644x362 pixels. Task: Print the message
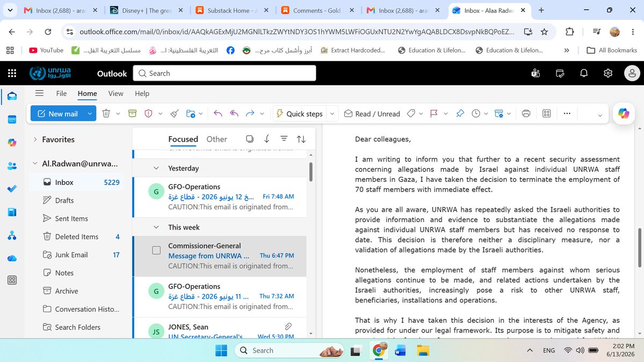coord(526,114)
